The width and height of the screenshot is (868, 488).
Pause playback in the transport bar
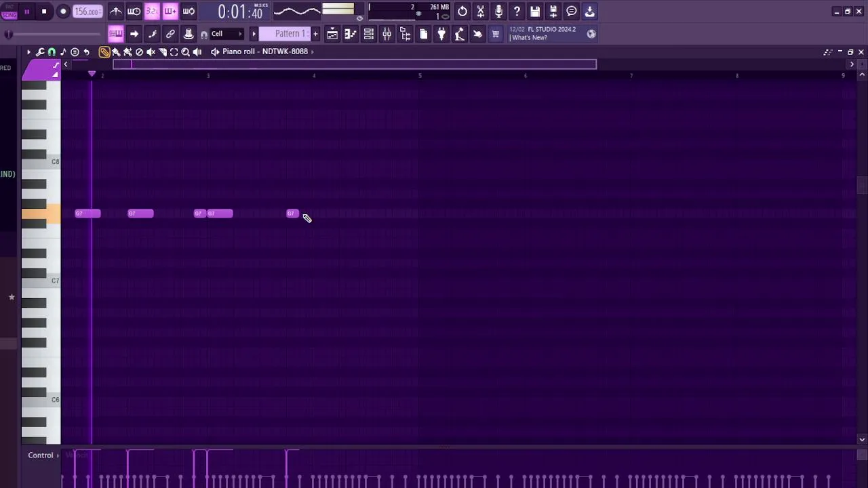click(27, 12)
